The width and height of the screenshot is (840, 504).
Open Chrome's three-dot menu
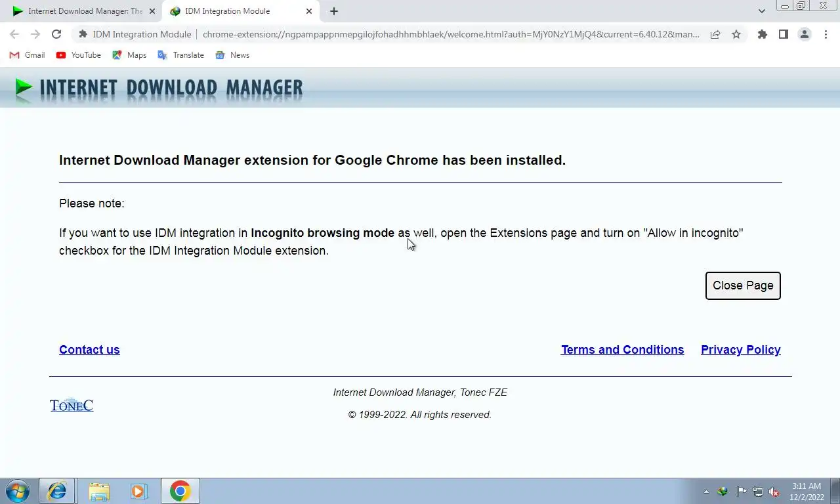[x=826, y=34]
